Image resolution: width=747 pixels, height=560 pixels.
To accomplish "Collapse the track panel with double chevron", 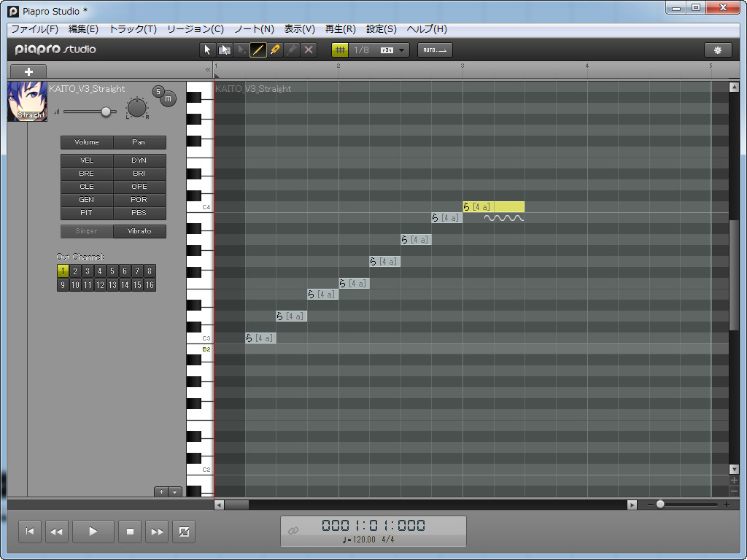I will point(208,70).
